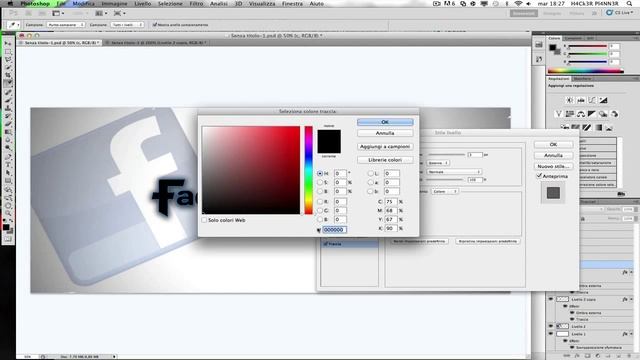
Task: Add a Black & White adjustment
Action: (592, 114)
